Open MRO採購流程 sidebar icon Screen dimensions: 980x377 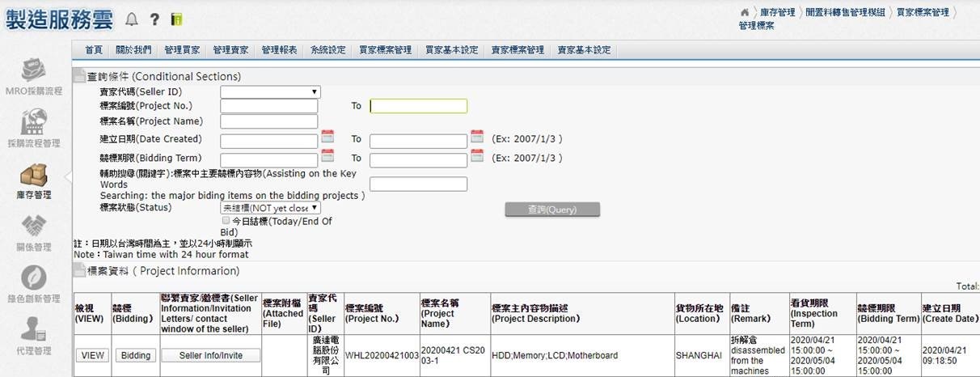pyautogui.click(x=33, y=70)
